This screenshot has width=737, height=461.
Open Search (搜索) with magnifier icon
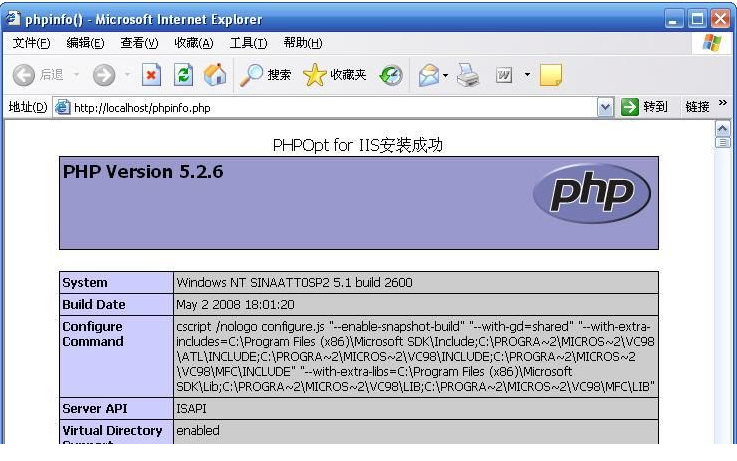(266, 75)
